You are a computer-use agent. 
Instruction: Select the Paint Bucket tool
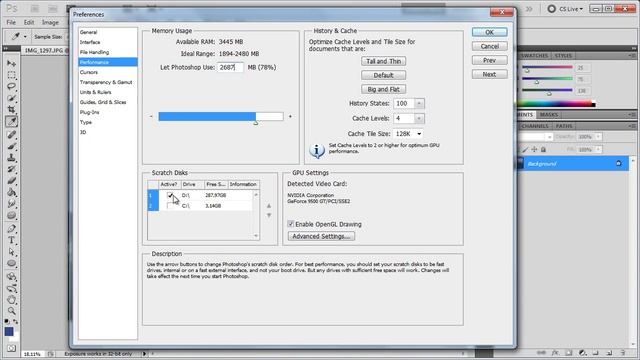[x=11, y=192]
